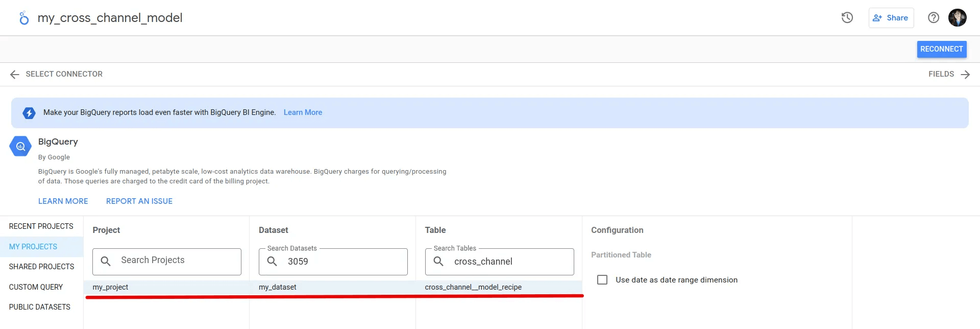The height and width of the screenshot is (329, 980).
Task: Click the Looker Studio logo icon
Action: (x=24, y=18)
